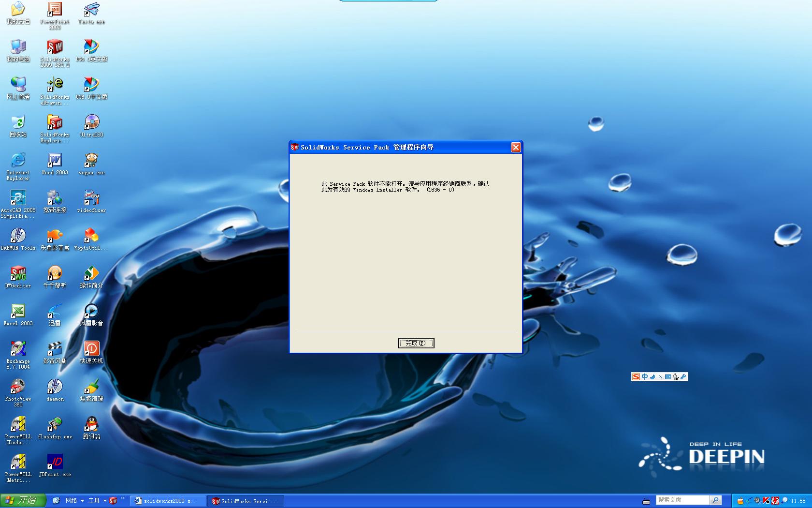Expand the quick launch overflow chevron
Screen dimensions: 812x508
(123, 498)
